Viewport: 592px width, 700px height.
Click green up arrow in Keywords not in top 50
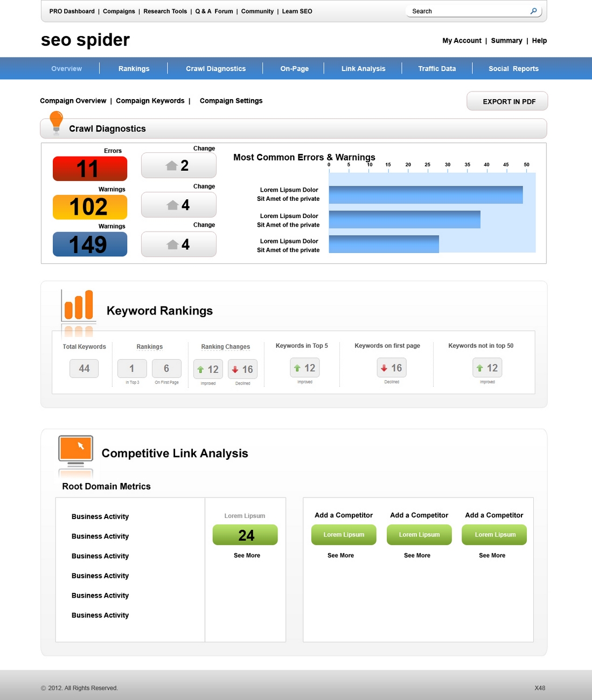(479, 368)
